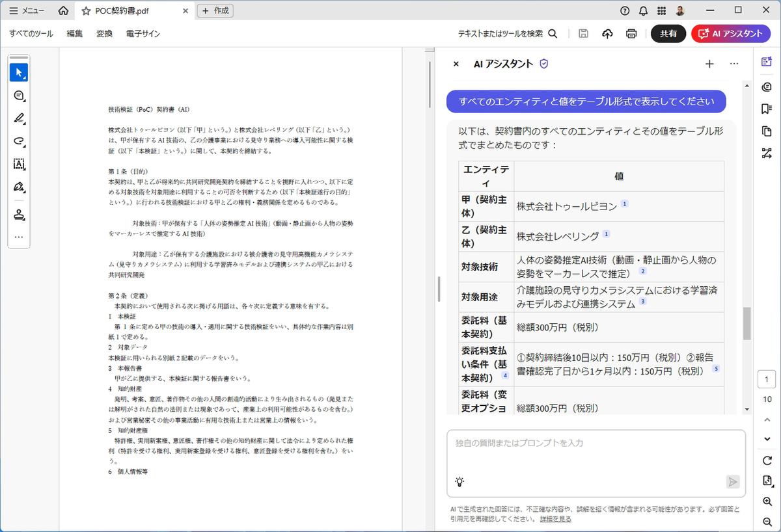Image resolution: width=781 pixels, height=532 pixels.
Task: Open the 電子サイン menu
Action: 143,34
